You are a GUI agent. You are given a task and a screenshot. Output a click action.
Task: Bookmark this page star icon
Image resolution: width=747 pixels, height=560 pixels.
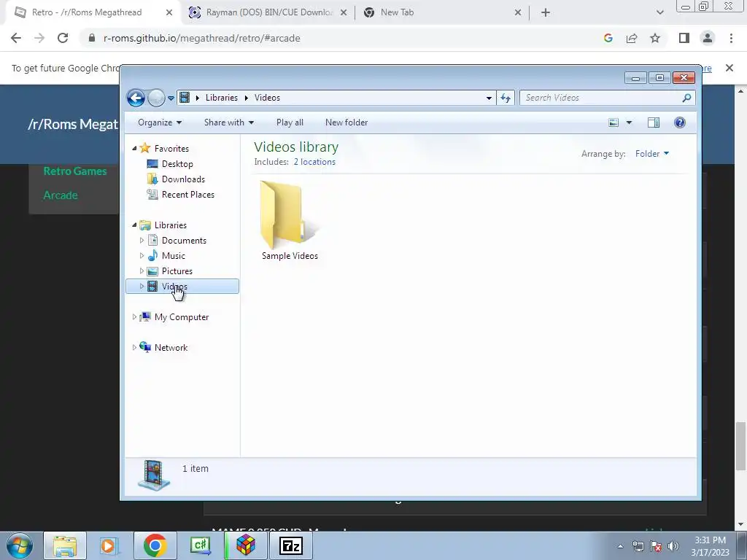click(655, 38)
